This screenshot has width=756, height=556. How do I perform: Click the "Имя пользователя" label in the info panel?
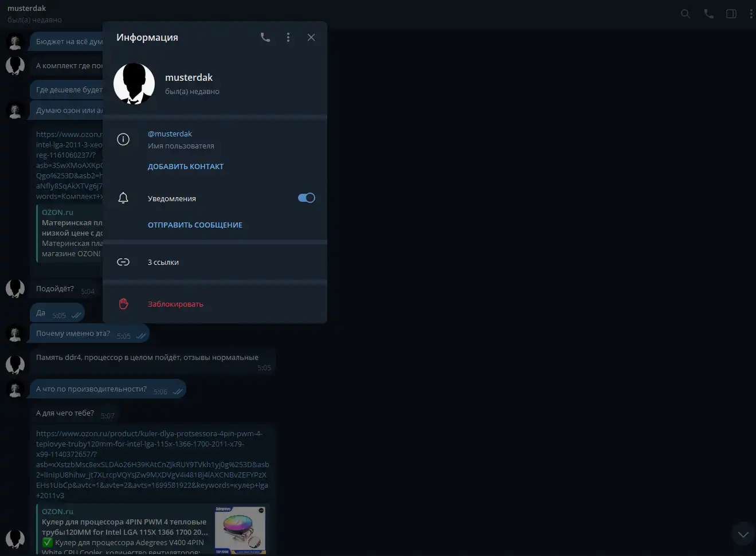pyautogui.click(x=181, y=146)
